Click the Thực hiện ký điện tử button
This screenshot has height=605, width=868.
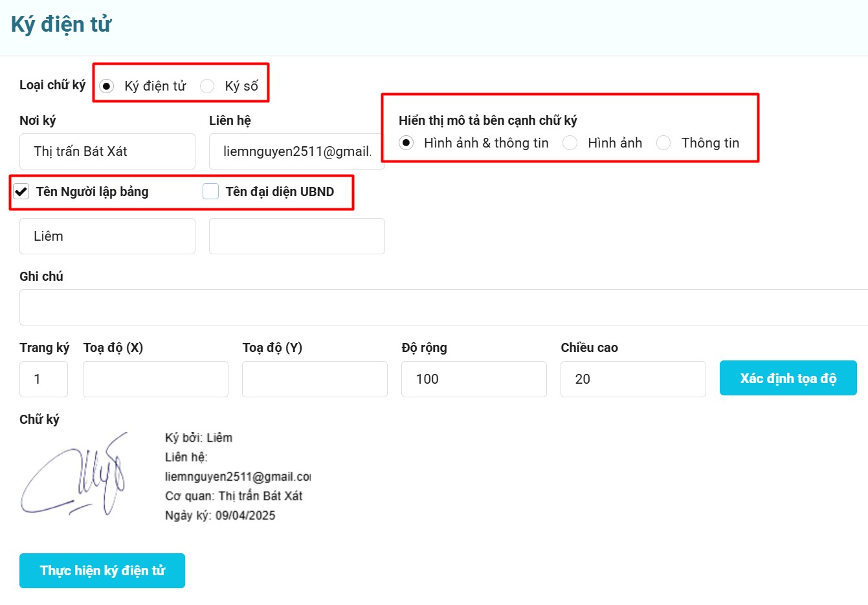(x=102, y=571)
